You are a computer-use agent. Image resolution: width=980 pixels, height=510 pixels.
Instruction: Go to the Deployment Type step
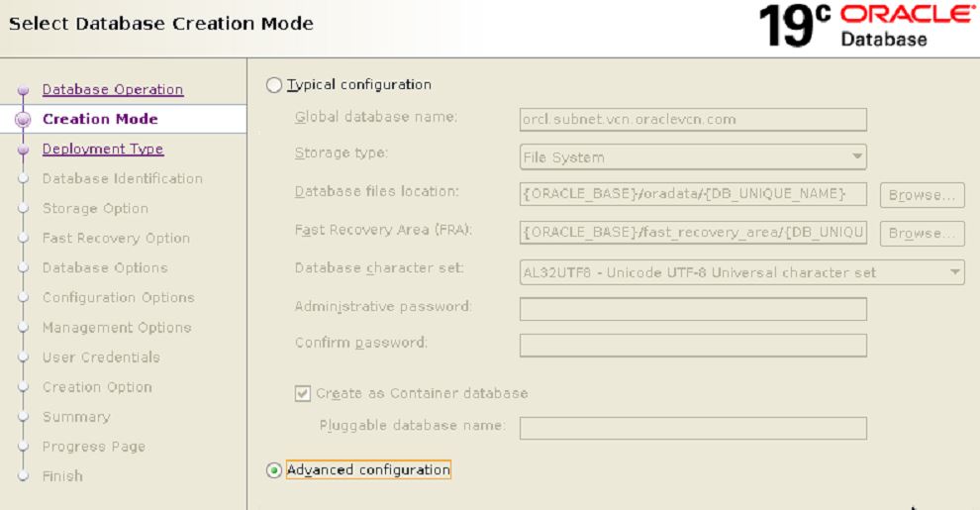pyautogui.click(x=102, y=150)
